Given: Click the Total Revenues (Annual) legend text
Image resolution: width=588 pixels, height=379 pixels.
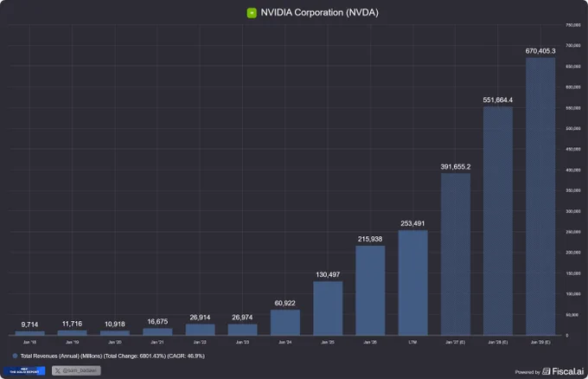Looking at the screenshot, I should coord(112,356).
